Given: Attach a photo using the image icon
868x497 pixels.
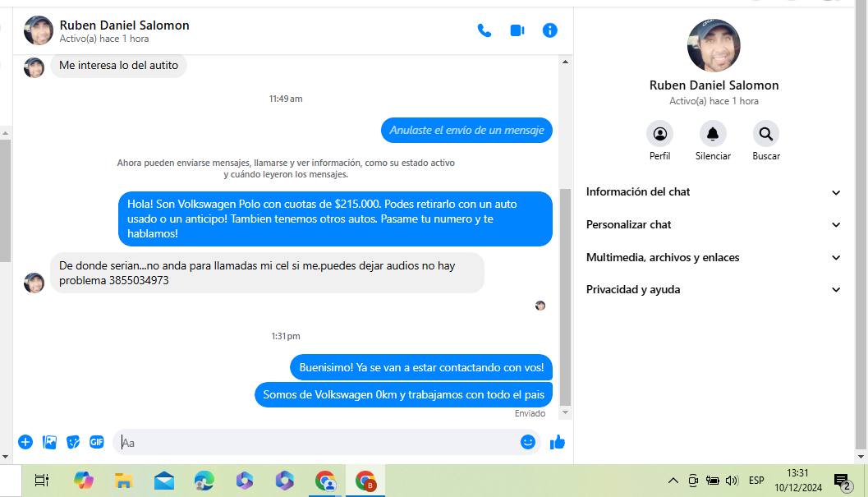Looking at the screenshot, I should point(50,442).
